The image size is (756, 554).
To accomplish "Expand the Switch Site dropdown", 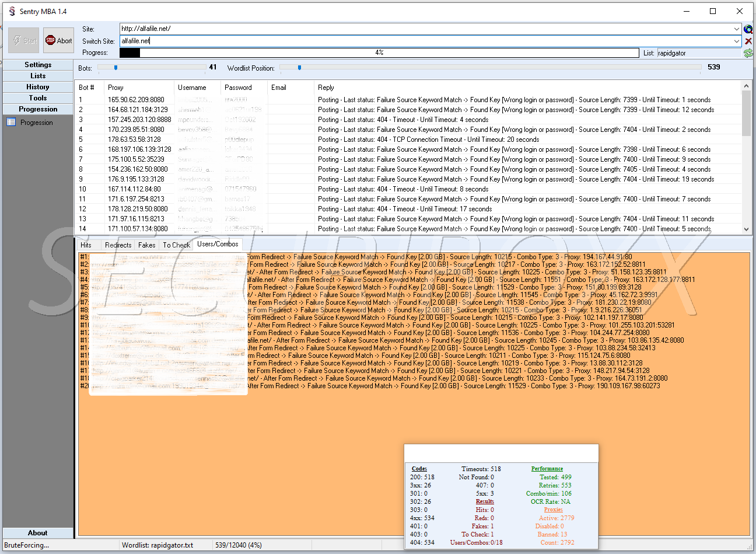I will click(x=737, y=41).
